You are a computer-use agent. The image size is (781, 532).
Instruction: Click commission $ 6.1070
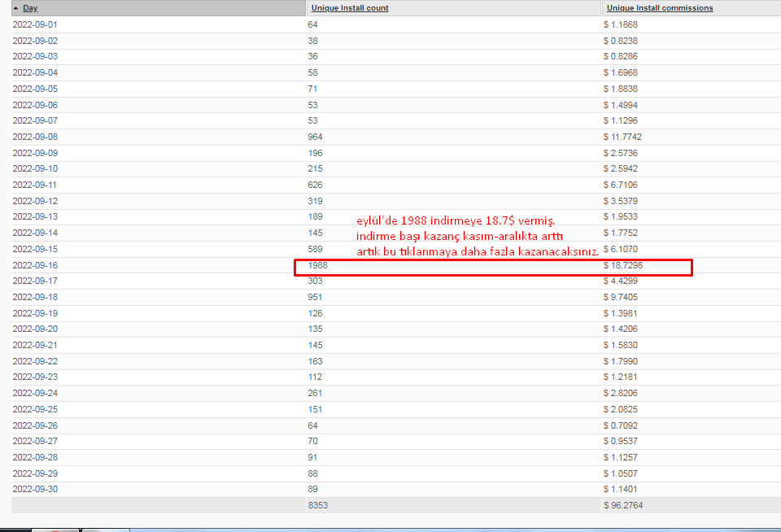pyautogui.click(x=620, y=249)
